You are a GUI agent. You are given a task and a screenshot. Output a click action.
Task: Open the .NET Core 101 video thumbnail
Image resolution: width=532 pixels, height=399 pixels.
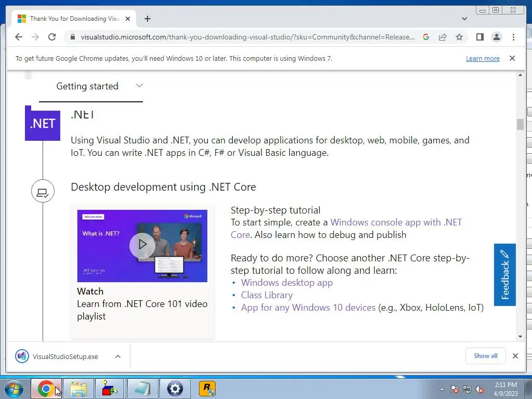coord(142,246)
